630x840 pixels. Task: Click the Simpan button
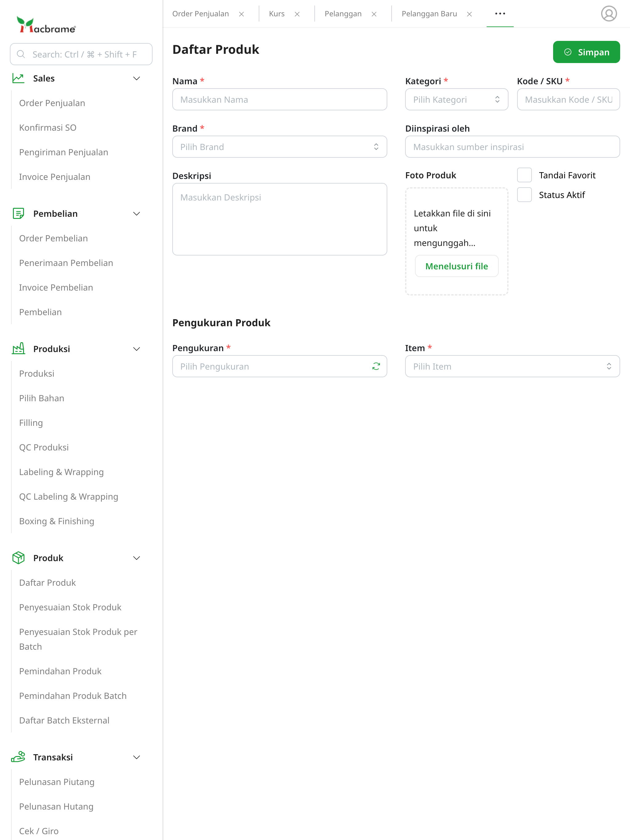(x=586, y=52)
